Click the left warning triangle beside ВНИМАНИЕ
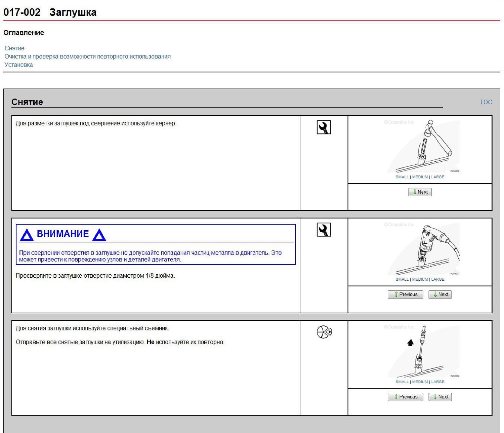Viewport: 504px width, 433px height. [27, 235]
